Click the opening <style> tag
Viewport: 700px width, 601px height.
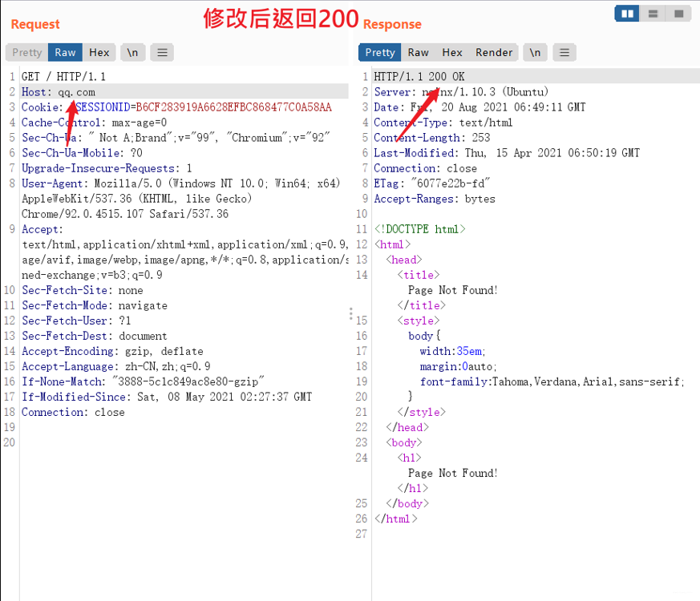click(419, 321)
